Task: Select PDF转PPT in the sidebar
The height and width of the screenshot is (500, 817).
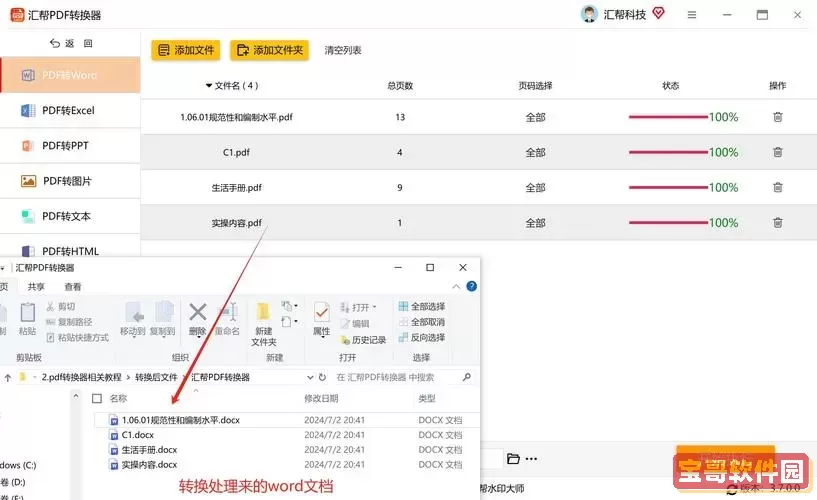Action: point(70,146)
